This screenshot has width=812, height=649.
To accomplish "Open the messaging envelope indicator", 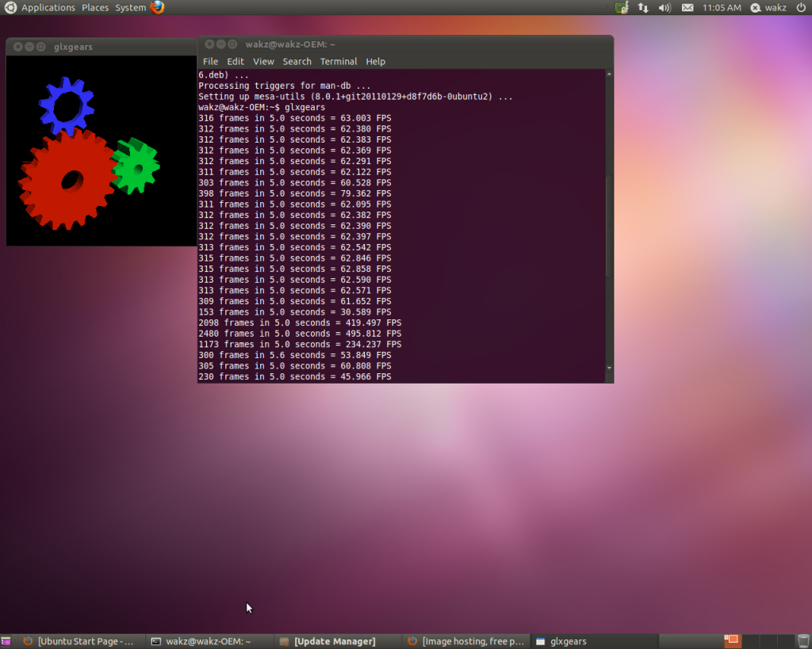I will click(688, 7).
